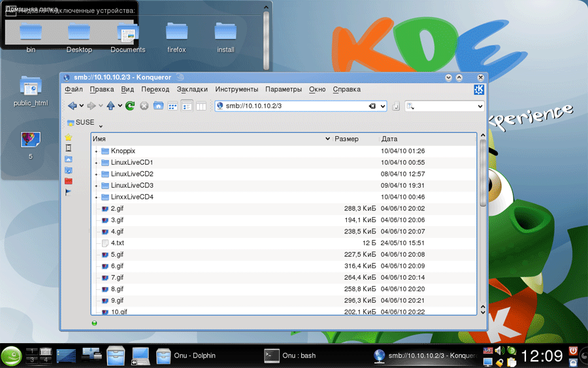Reload the current smb location
This screenshot has height=368, width=588.
coord(130,106)
